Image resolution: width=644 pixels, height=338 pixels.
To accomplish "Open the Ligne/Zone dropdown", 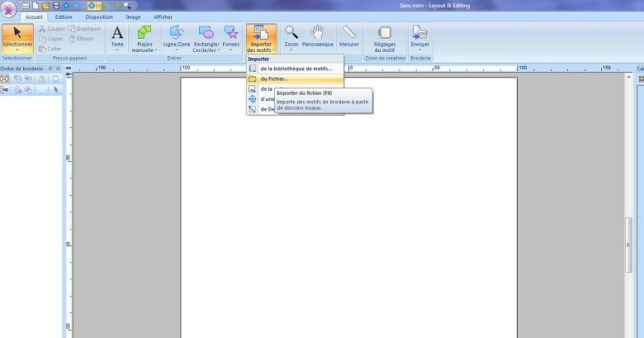I will point(177,50).
